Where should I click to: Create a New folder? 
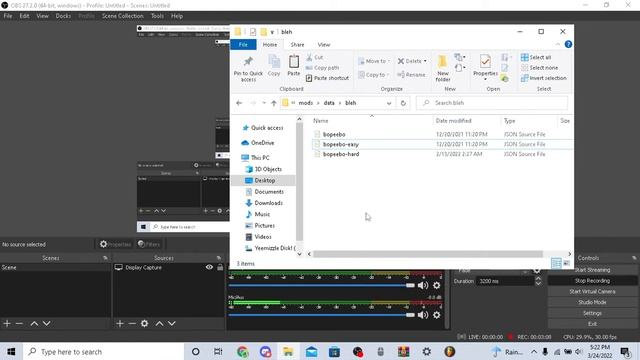(443, 68)
